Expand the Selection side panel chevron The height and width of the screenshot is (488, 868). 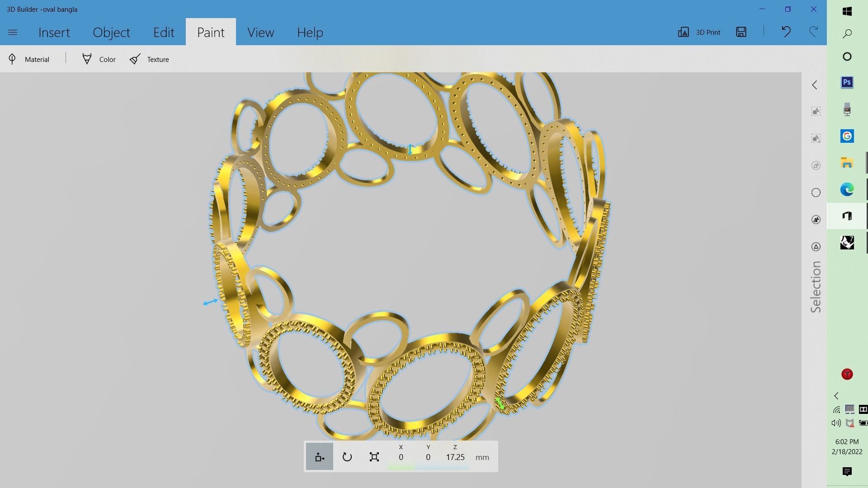815,85
